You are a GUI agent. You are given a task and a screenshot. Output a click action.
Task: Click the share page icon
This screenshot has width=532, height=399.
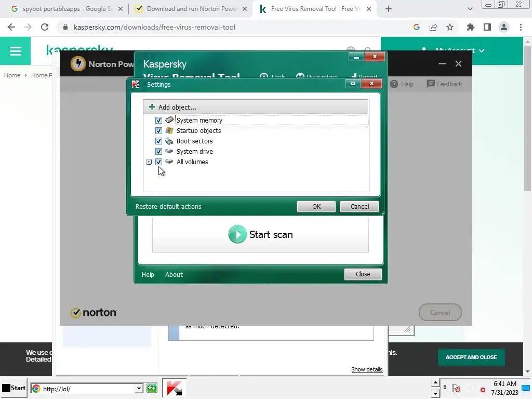(433, 27)
